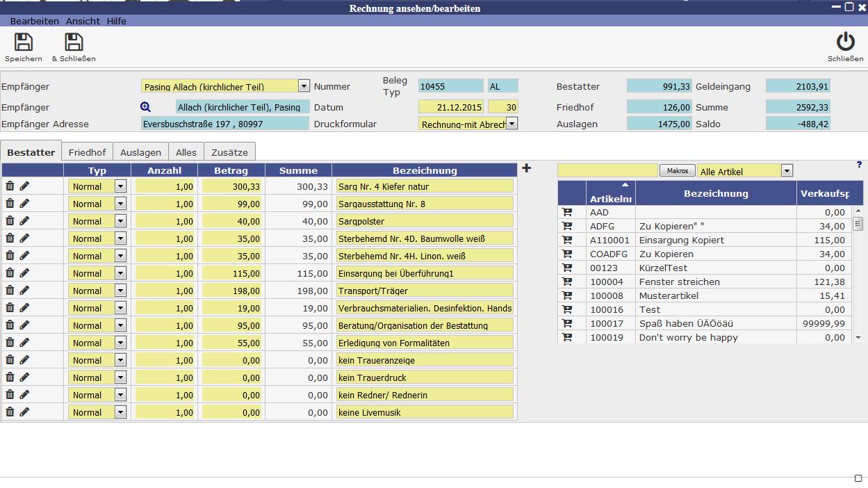Click the save & Schließen icon

coord(74,42)
